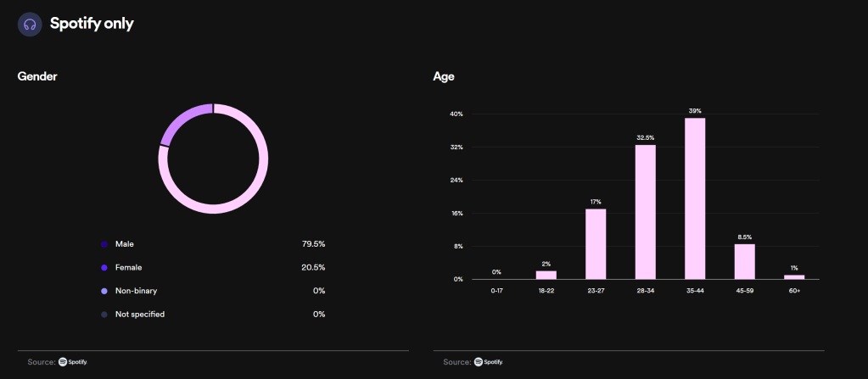868x379 pixels.
Task: Click the Non-binary legend color dot
Action: pyautogui.click(x=104, y=291)
